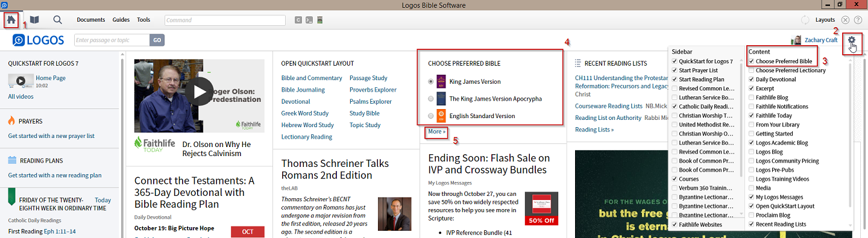
Task: Click the English Standard Version book icon
Action: coord(441,116)
